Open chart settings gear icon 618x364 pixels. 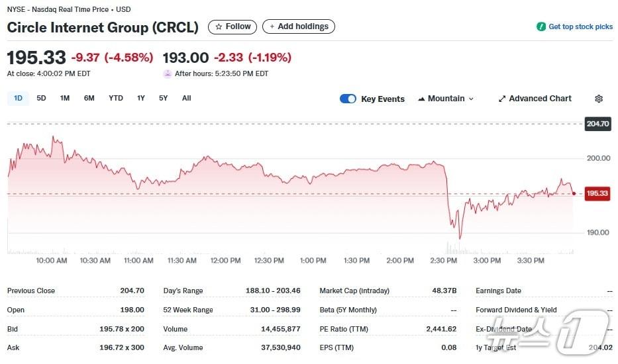click(x=599, y=99)
